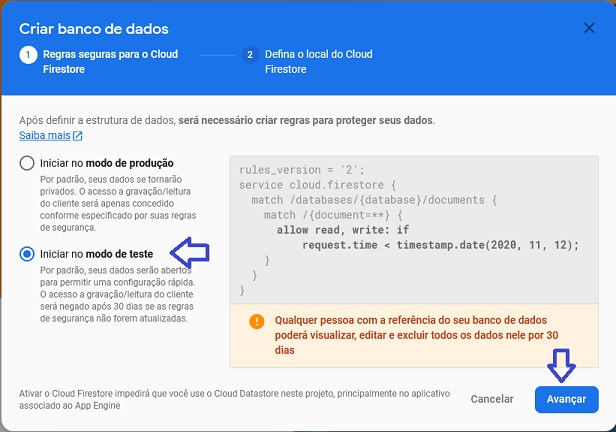
Task: Select Iniciar no modo de teste radio
Action: click(27, 254)
